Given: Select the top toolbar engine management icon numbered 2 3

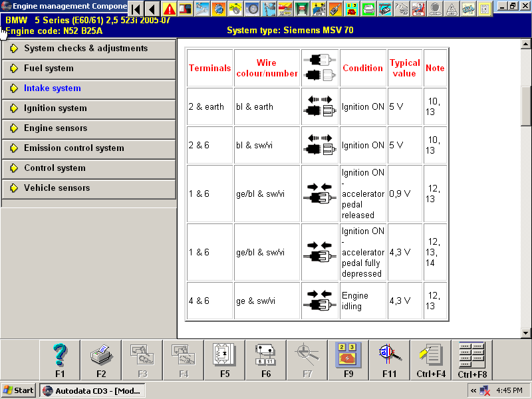Looking at the screenshot, I should pyautogui.click(x=352, y=9).
